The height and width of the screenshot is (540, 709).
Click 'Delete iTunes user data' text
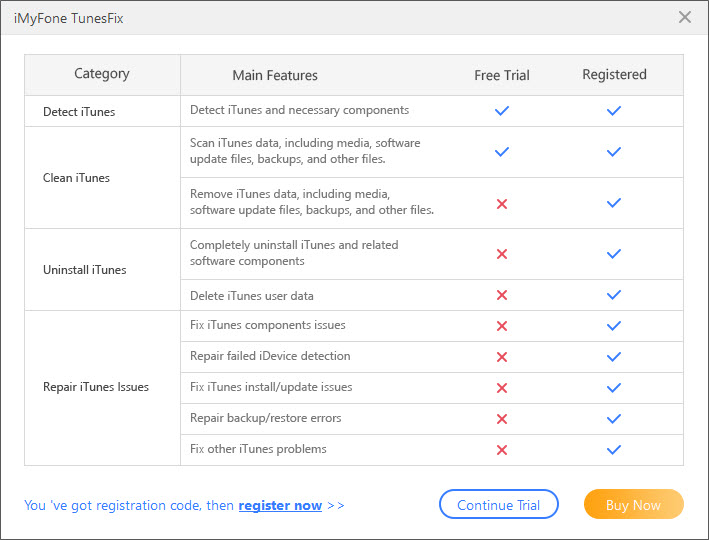pyautogui.click(x=251, y=296)
